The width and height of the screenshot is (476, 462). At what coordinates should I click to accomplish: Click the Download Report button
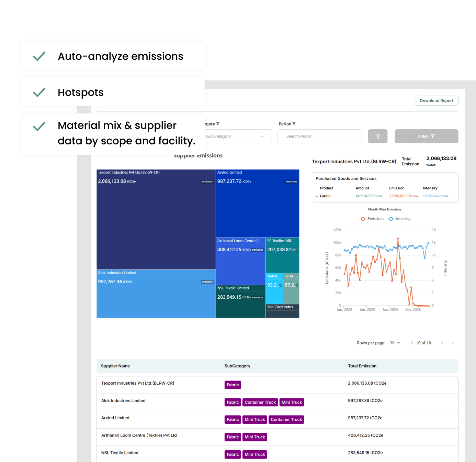(x=437, y=100)
